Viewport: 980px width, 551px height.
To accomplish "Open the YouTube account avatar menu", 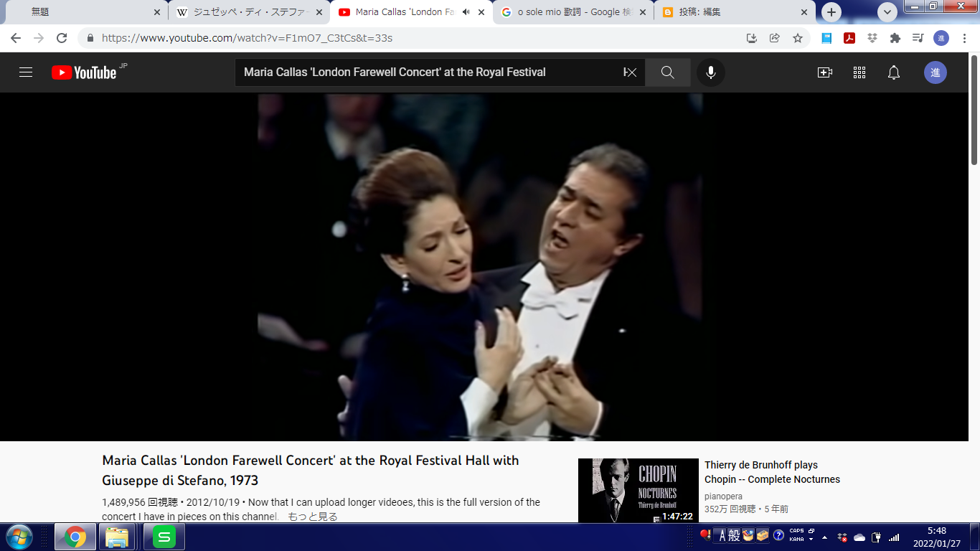I will 936,72.
